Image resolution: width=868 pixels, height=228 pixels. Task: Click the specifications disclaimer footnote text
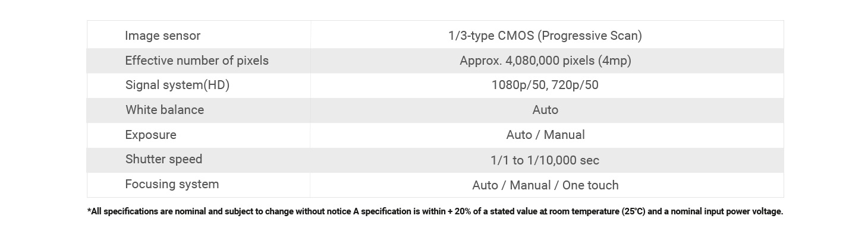click(x=435, y=211)
